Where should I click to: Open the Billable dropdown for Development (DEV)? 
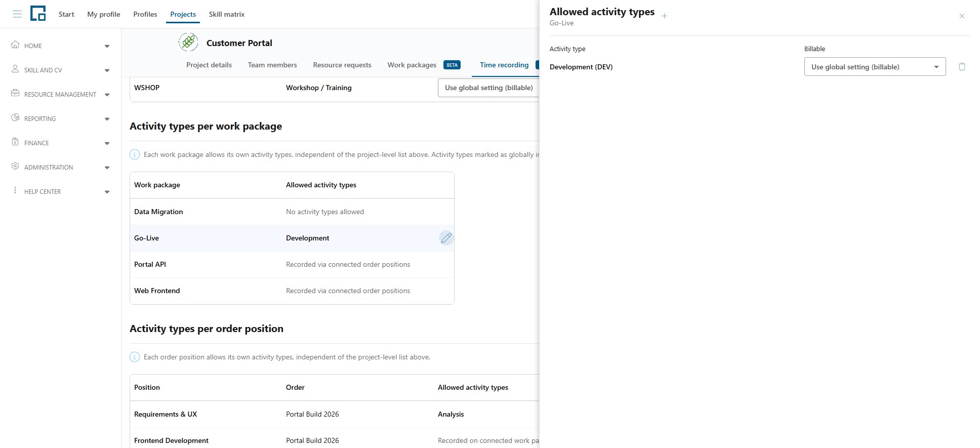pyautogui.click(x=875, y=67)
